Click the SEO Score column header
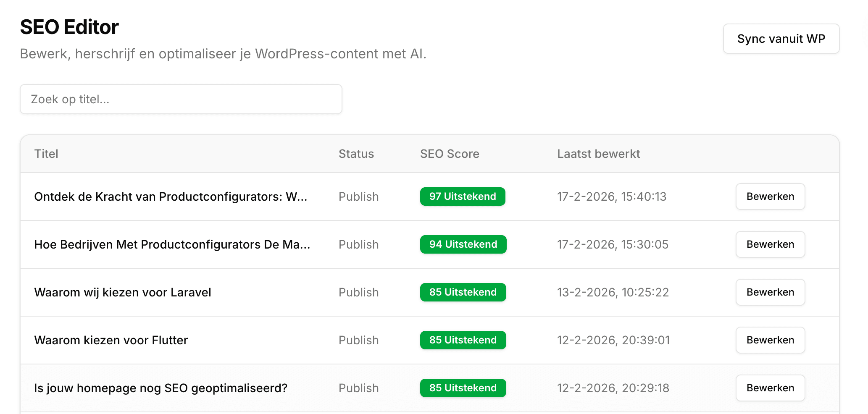Viewport: 868px width, 414px height. 449,154
